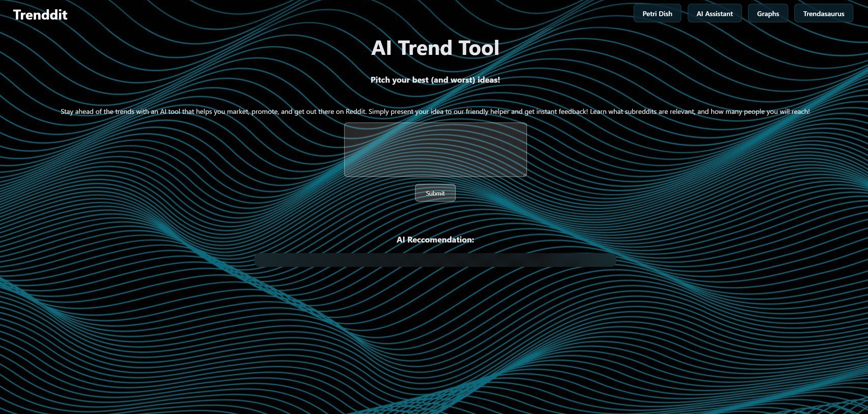The width and height of the screenshot is (868, 414).
Task: Click the word 'subreddits' in the description
Action: [640, 111]
